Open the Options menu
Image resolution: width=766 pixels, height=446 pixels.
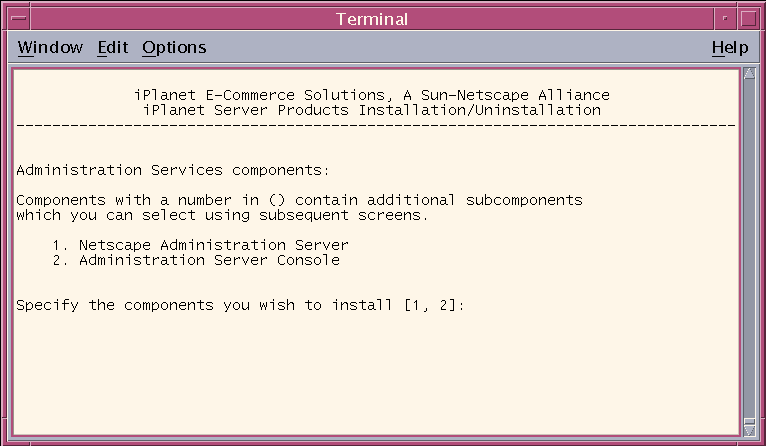click(x=174, y=47)
